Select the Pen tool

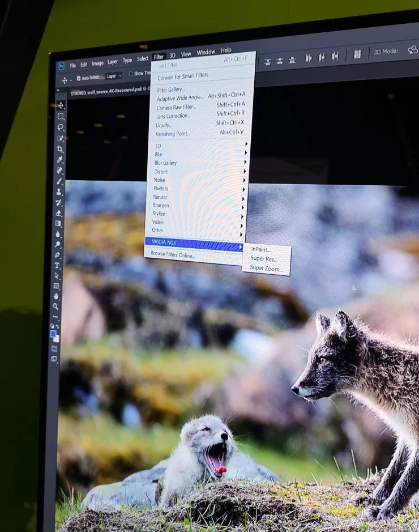[57, 255]
